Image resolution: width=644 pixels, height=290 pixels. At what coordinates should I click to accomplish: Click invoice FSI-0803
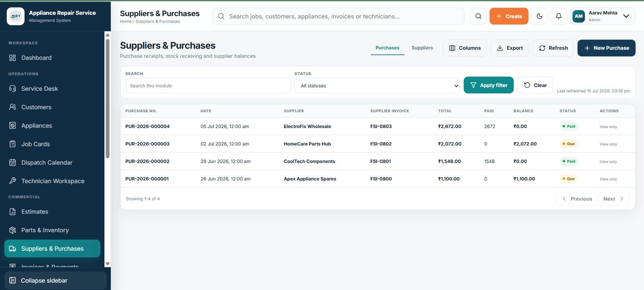(381, 126)
